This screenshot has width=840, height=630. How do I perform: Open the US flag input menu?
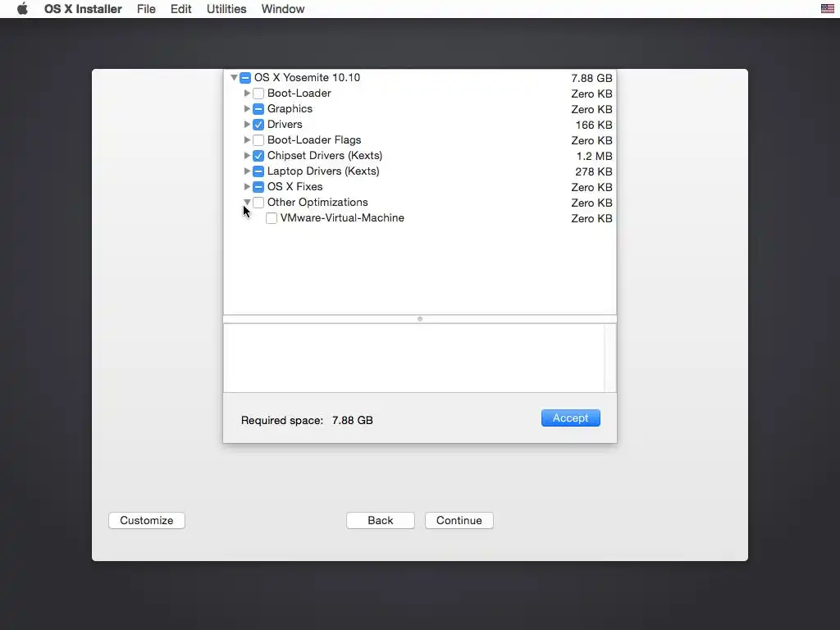click(827, 8)
